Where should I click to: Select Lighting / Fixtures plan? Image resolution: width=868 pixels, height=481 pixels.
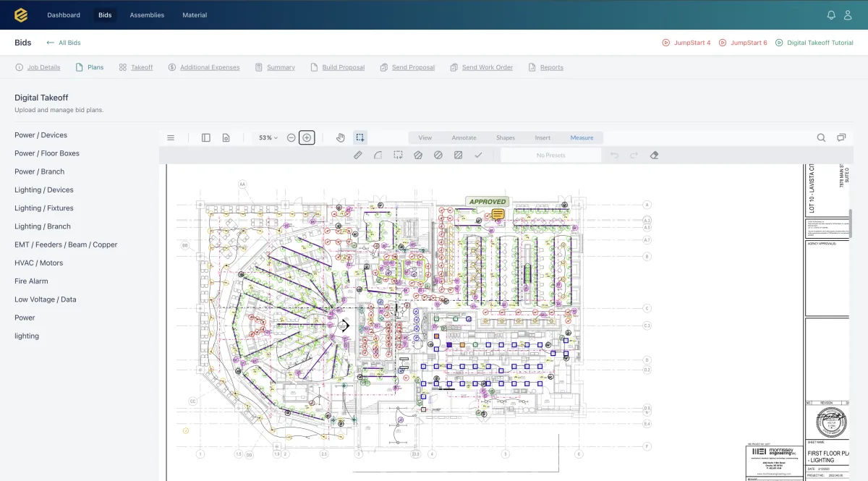[44, 208]
